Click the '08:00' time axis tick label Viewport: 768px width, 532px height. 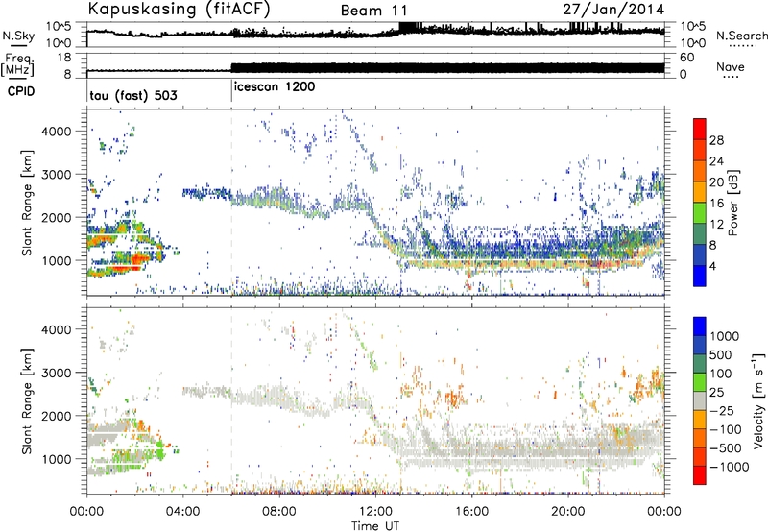(x=279, y=512)
